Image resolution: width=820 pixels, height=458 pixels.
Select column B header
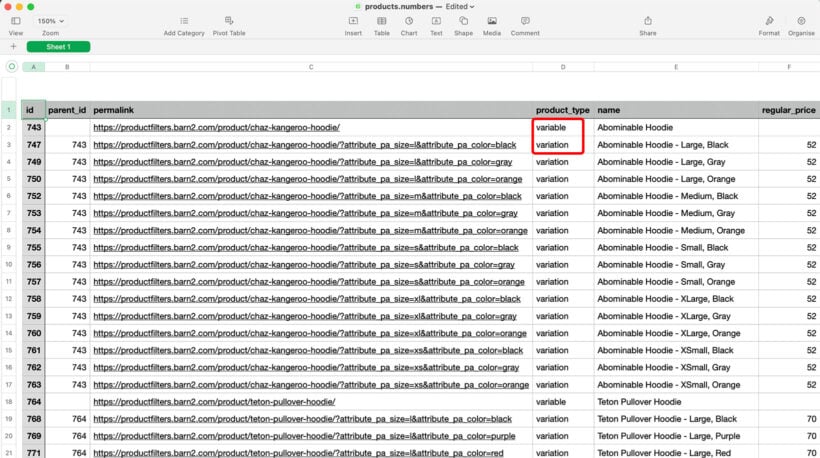coord(67,67)
